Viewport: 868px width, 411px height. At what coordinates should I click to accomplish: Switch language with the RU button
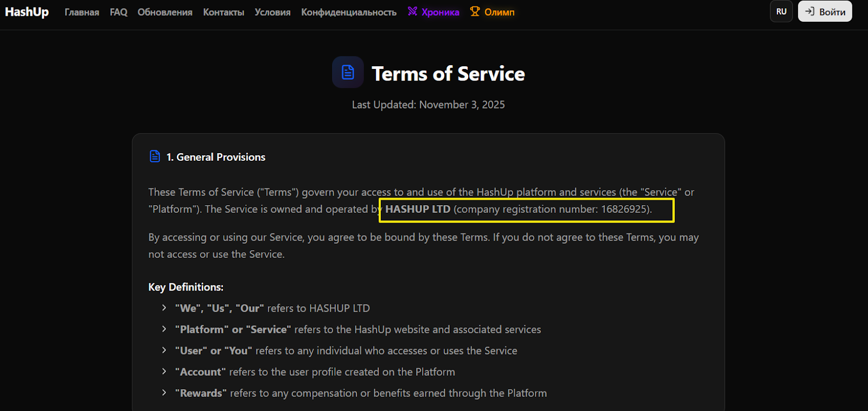tap(781, 11)
